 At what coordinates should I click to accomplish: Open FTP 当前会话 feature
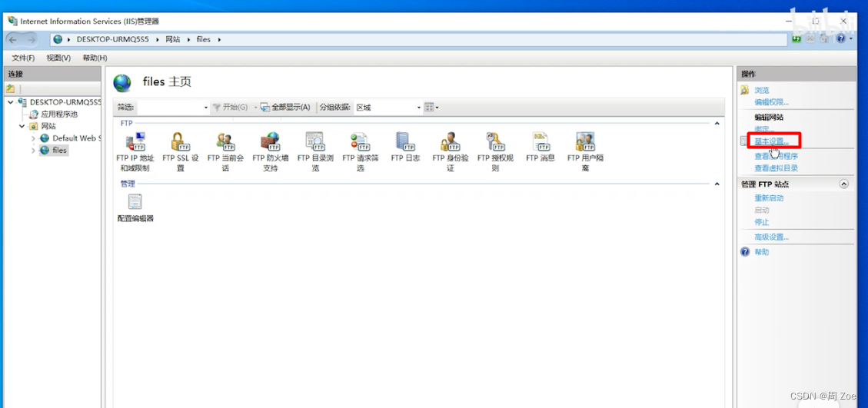pyautogui.click(x=225, y=151)
